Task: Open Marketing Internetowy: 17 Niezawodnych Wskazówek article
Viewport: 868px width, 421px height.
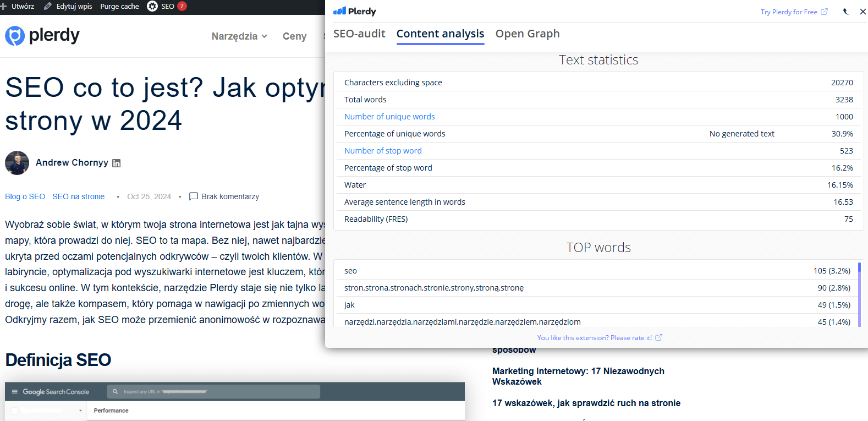Action: (x=578, y=376)
